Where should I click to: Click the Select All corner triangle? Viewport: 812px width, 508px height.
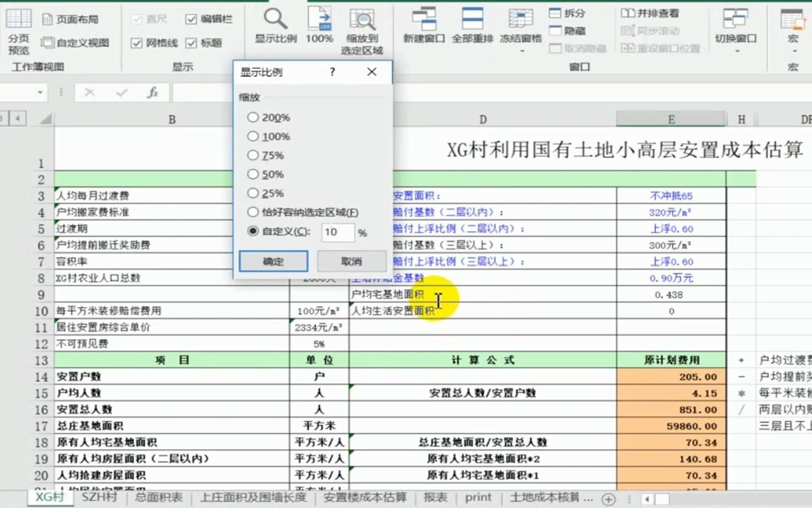(x=46, y=119)
